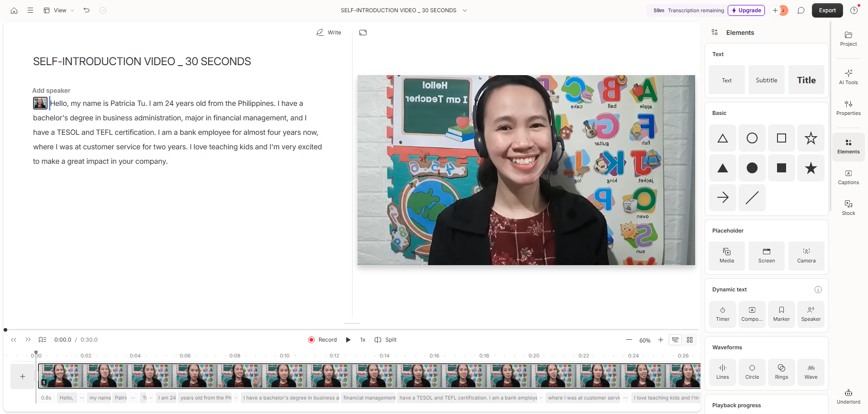
Task: Expand the project title dropdown chevron
Action: coord(465,10)
